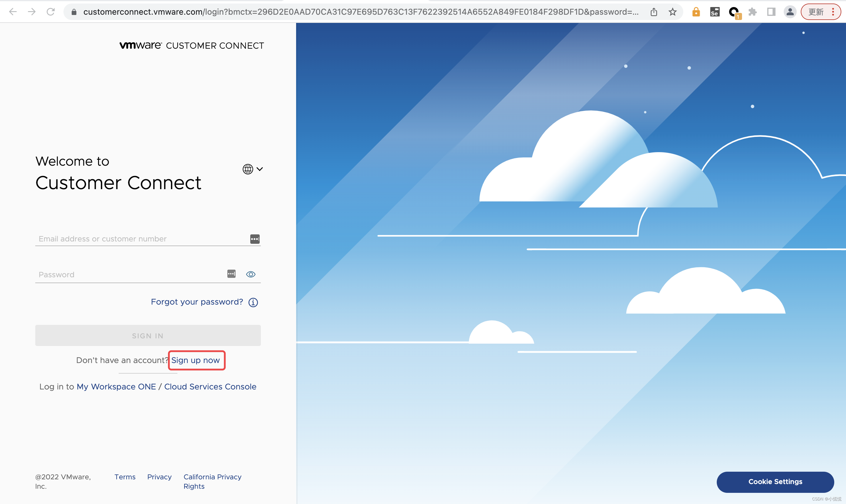
Task: Open the Forgot your password link
Action: [197, 302]
